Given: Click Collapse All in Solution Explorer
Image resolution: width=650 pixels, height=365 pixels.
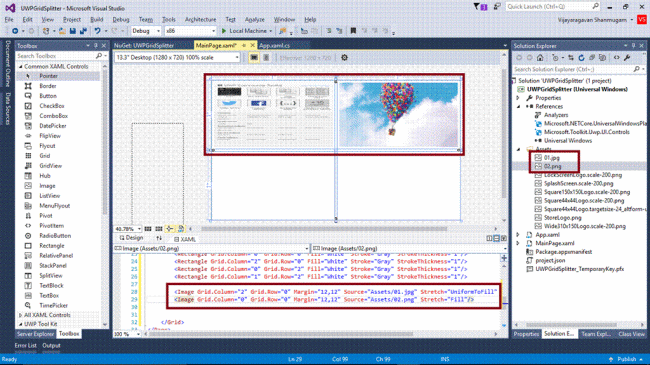Looking at the screenshot, I should pyautogui.click(x=592, y=58).
